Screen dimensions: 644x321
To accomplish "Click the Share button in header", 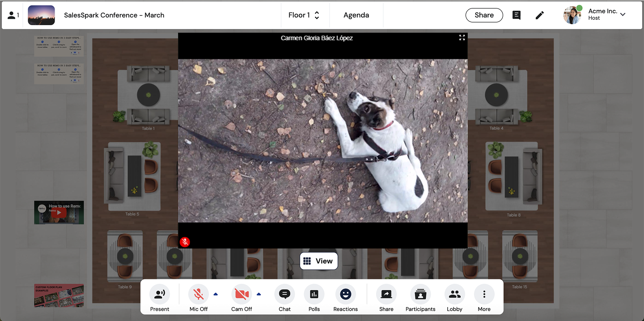I will click(x=484, y=15).
